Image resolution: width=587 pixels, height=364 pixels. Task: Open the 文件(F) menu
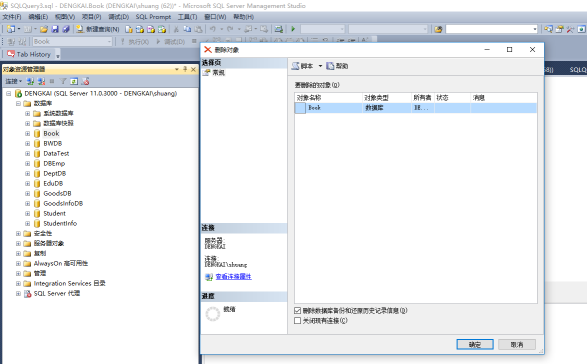(x=12, y=17)
